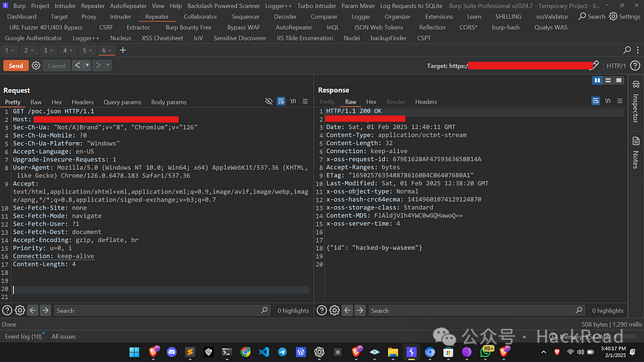The image size is (644, 362).
Task: Click the Send request button
Action: [16, 65]
